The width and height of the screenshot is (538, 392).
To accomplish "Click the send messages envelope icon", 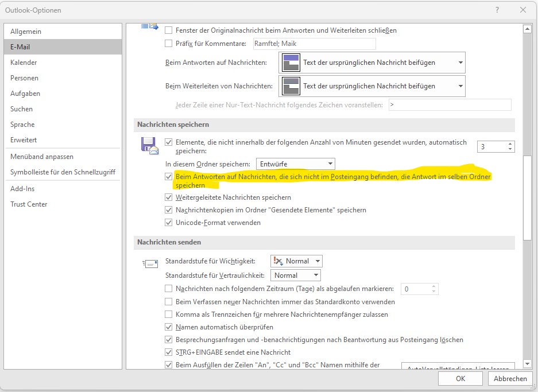I will [150, 264].
